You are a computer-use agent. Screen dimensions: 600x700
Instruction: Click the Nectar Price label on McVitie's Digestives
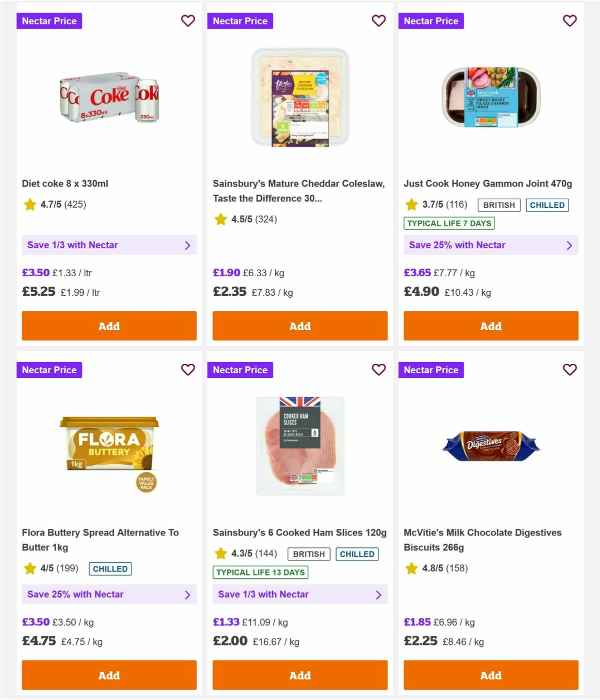431,370
